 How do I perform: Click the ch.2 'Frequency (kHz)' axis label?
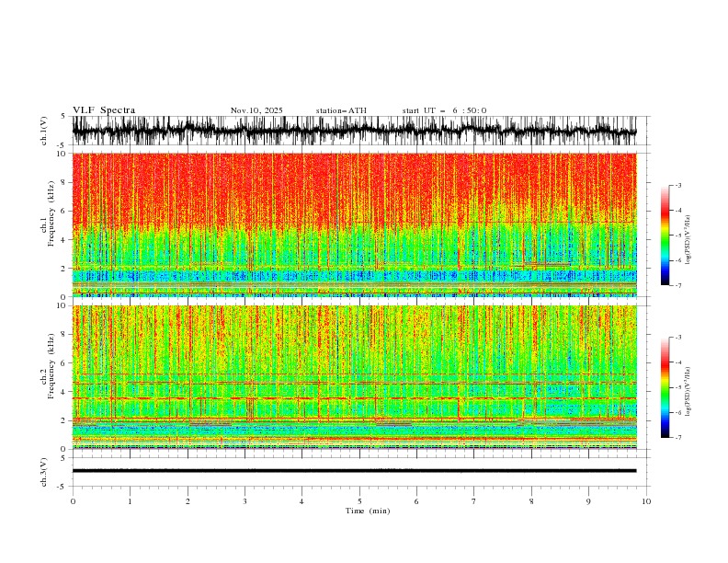click(x=51, y=366)
